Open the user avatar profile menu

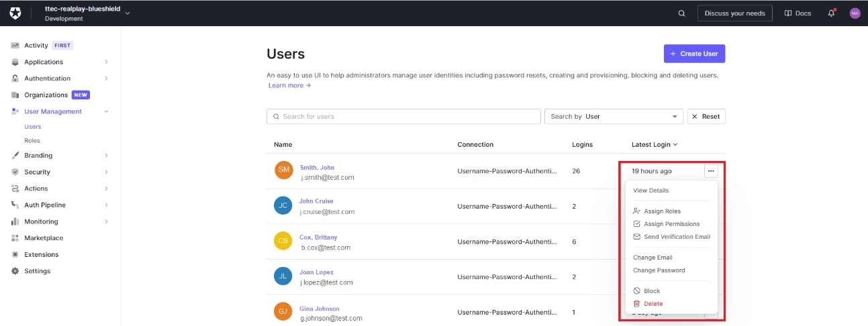click(x=855, y=13)
